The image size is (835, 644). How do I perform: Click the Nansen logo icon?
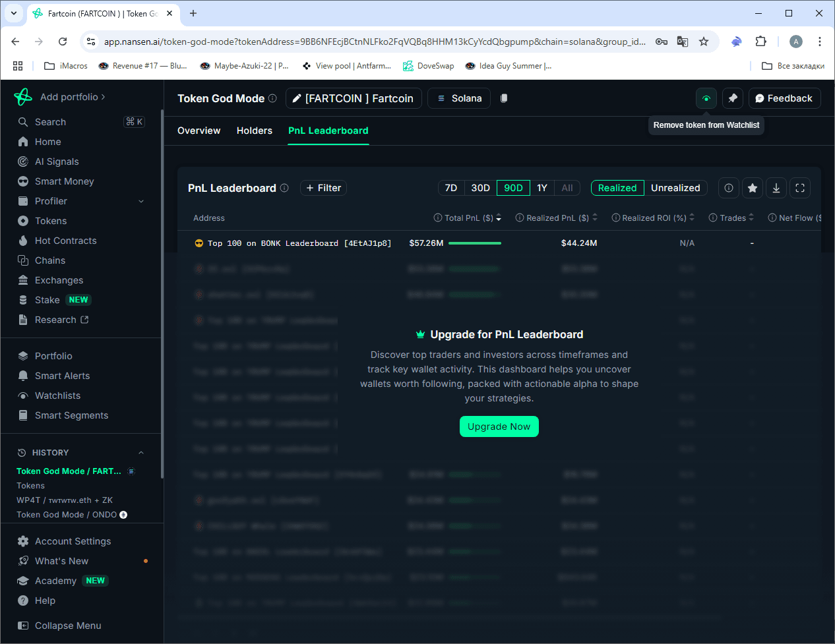[23, 97]
